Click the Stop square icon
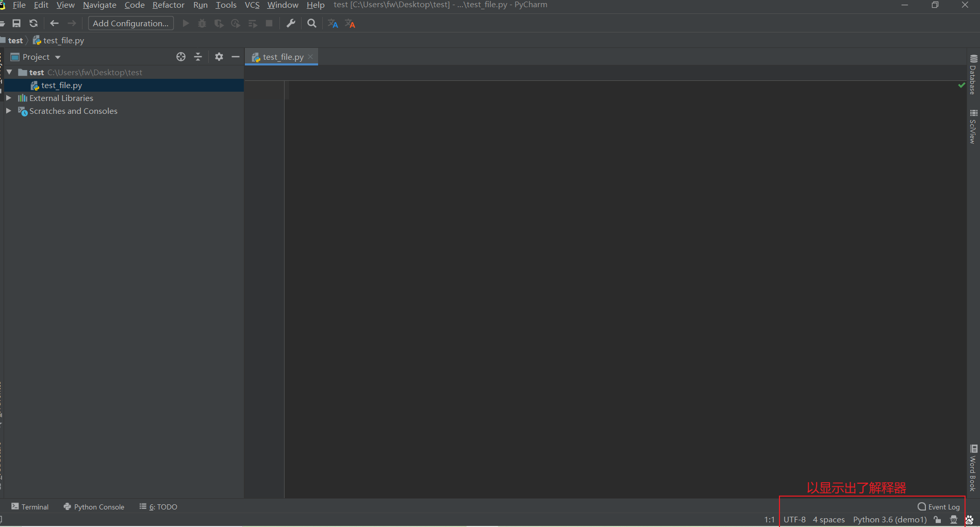 pyautogui.click(x=269, y=24)
